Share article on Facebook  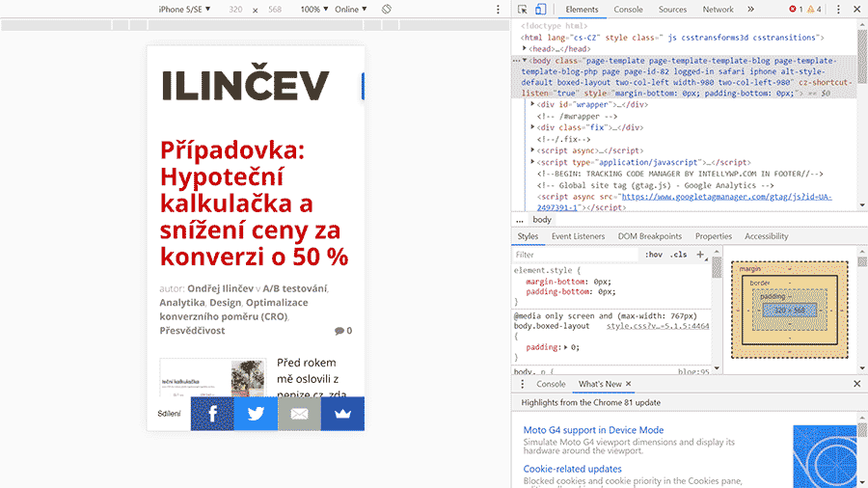click(212, 414)
